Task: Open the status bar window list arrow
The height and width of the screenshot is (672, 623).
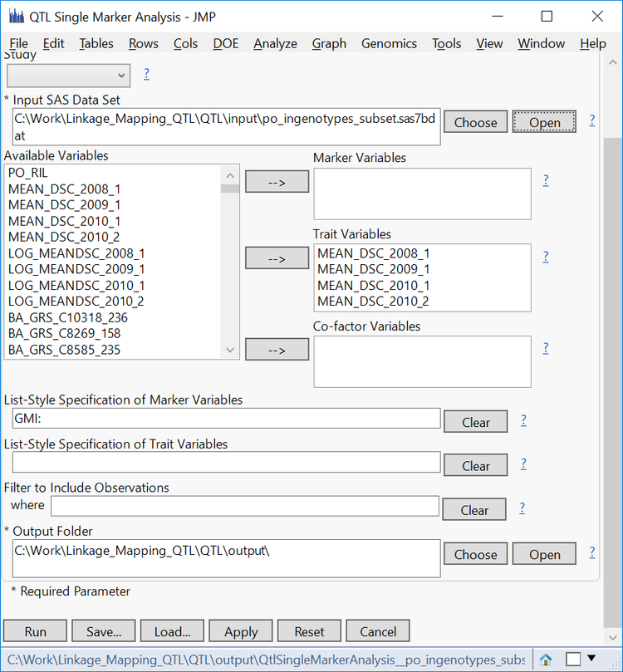Action: [596, 660]
